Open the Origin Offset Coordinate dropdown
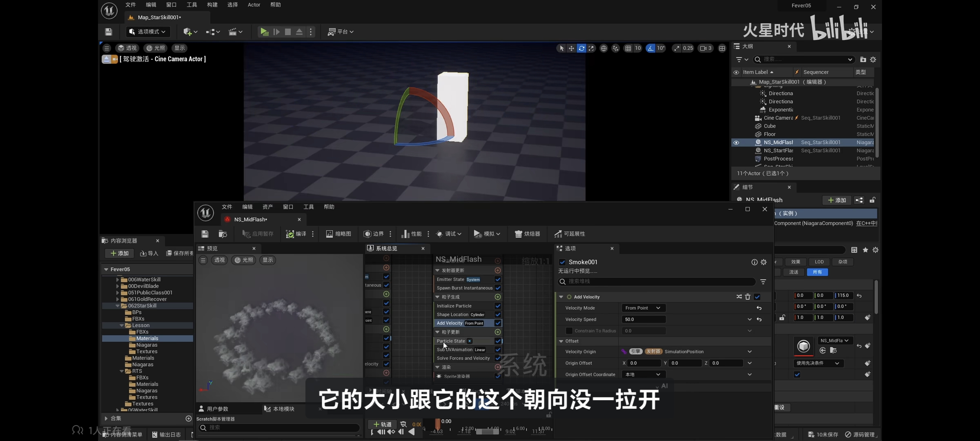 (x=643, y=374)
